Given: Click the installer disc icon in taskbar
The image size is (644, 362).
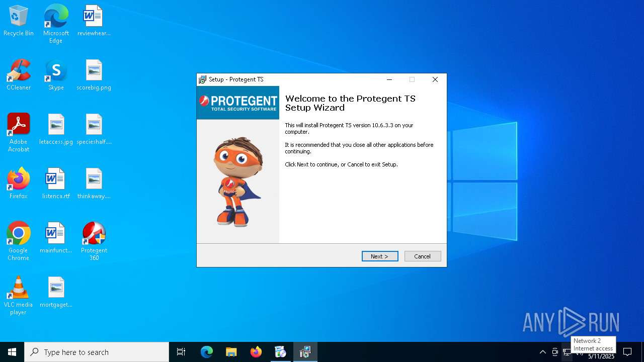Looking at the screenshot, I should click(280, 352).
